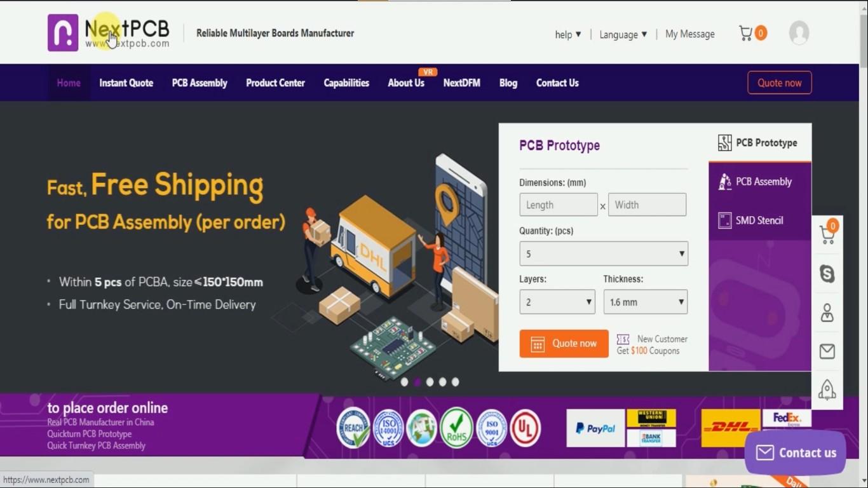The height and width of the screenshot is (488, 868).
Task: Open NextDFM menu item
Action: coord(462,83)
